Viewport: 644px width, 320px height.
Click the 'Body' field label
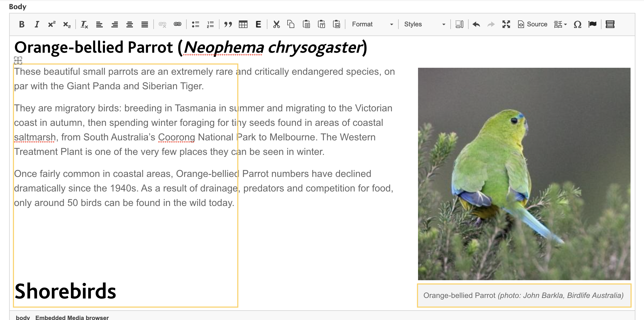click(18, 6)
